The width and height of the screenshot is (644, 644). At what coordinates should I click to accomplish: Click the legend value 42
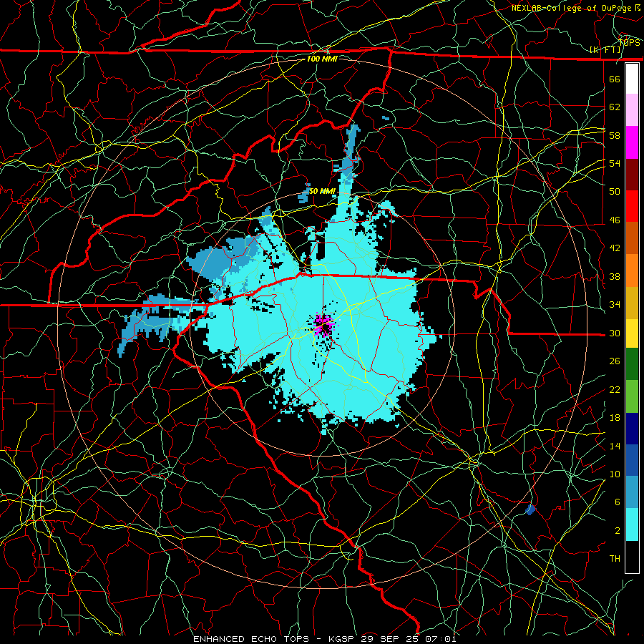point(615,248)
